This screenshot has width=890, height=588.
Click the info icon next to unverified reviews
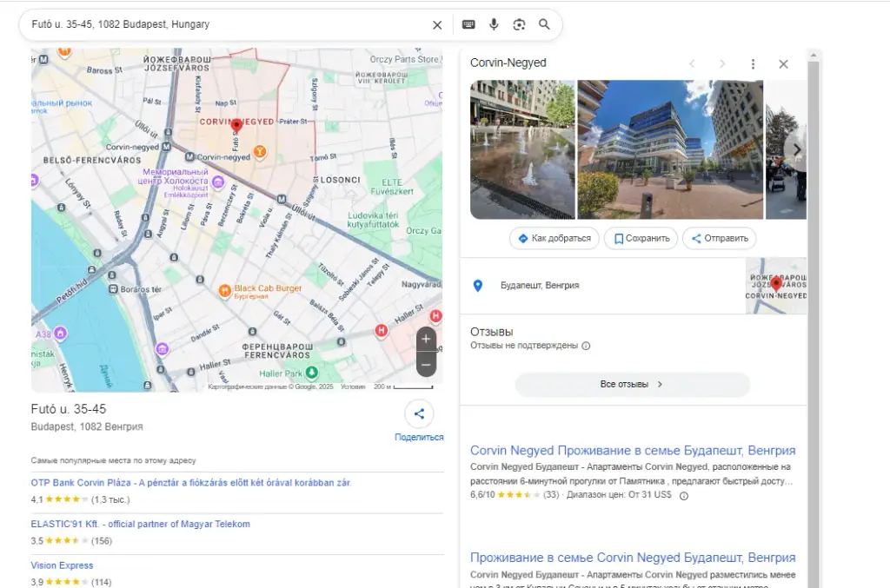(586, 346)
